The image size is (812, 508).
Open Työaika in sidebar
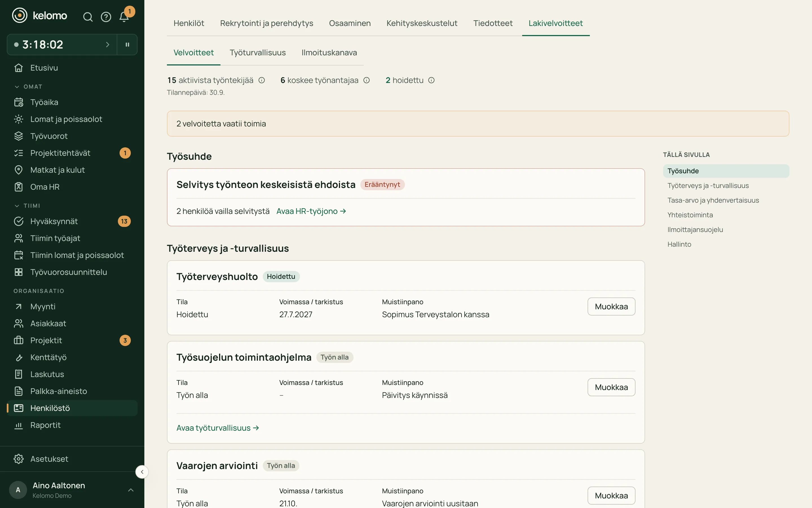tap(72, 102)
